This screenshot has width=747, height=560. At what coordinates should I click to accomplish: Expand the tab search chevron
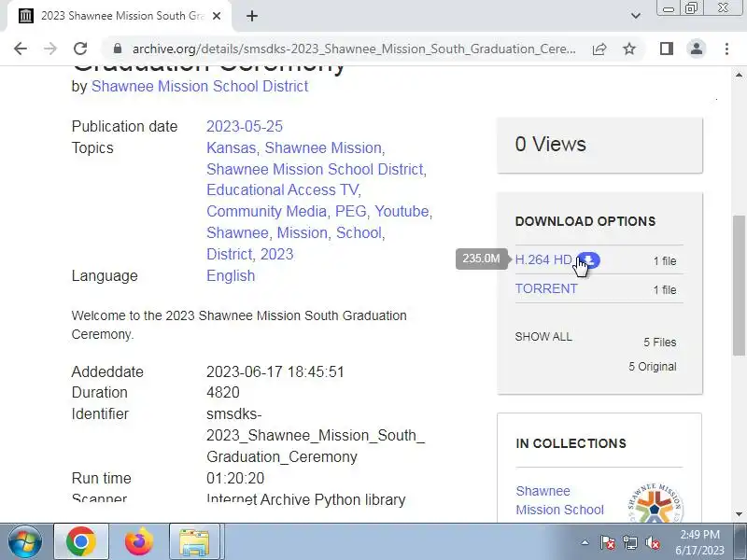click(x=636, y=16)
